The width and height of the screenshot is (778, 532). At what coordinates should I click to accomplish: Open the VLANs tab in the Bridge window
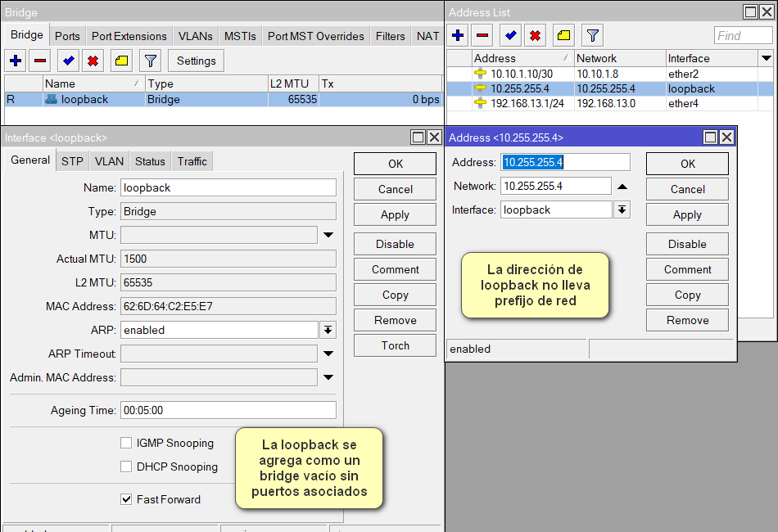click(195, 36)
